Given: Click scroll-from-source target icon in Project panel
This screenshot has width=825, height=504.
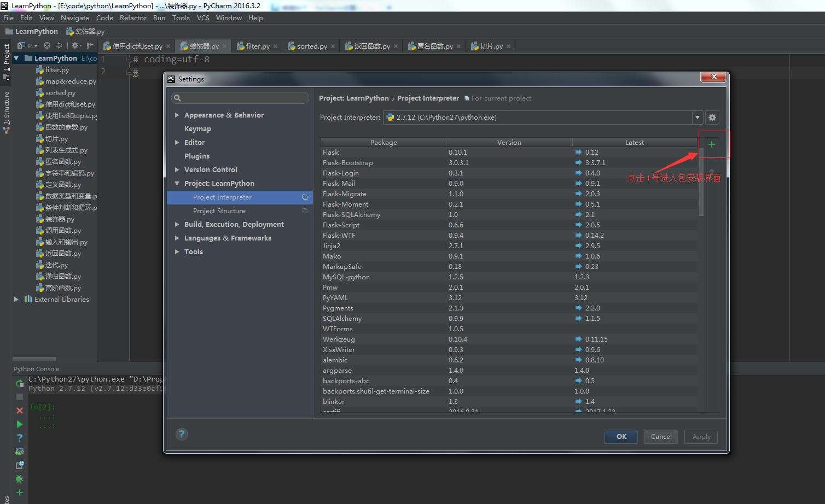Looking at the screenshot, I should click(x=47, y=46).
